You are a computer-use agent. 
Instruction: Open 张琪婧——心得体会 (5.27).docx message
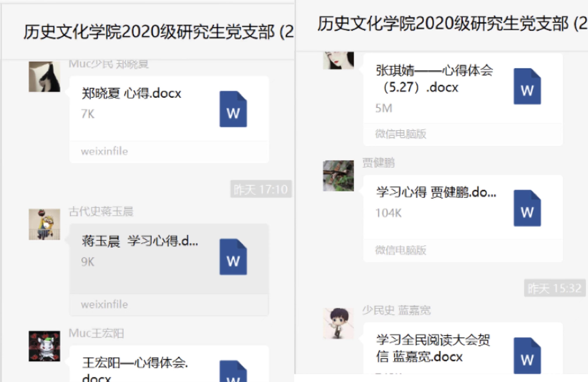[463, 99]
